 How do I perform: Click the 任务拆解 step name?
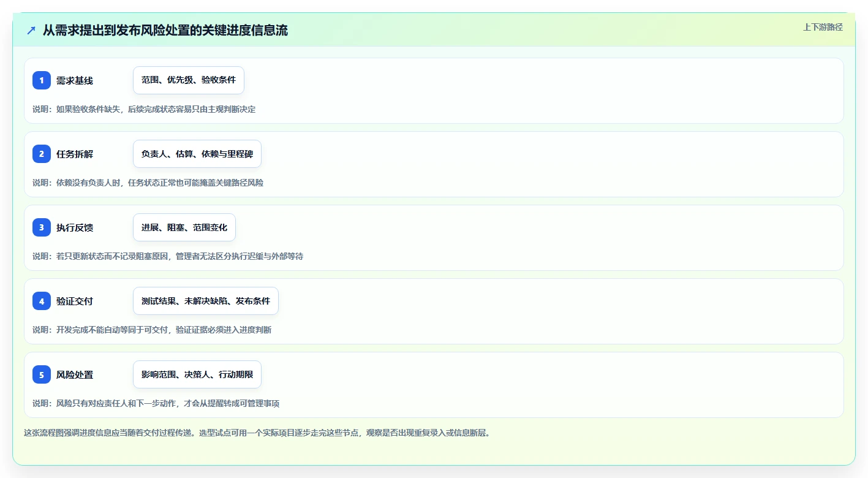pos(75,154)
